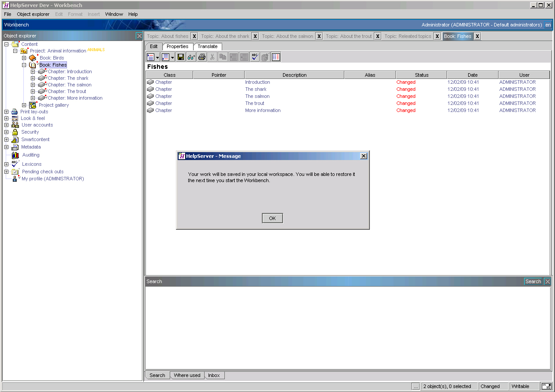
Task: Select My profile (ADMINISTRATOR) tree item
Action: point(53,179)
